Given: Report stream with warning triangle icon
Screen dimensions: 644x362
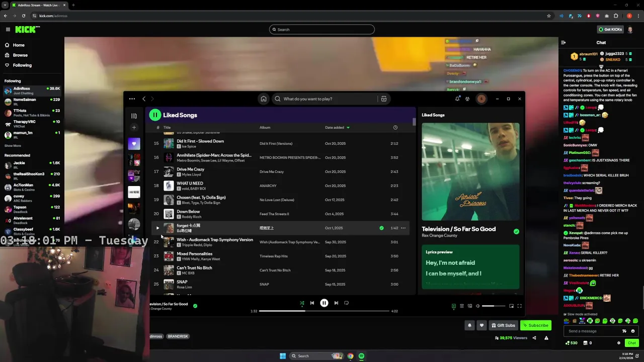Looking at the screenshot, I should 546,338.
